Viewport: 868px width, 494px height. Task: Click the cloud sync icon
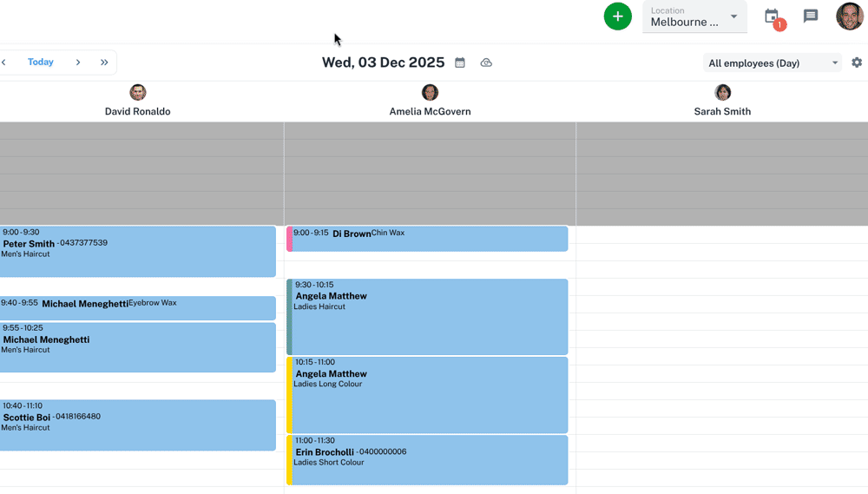tap(486, 63)
